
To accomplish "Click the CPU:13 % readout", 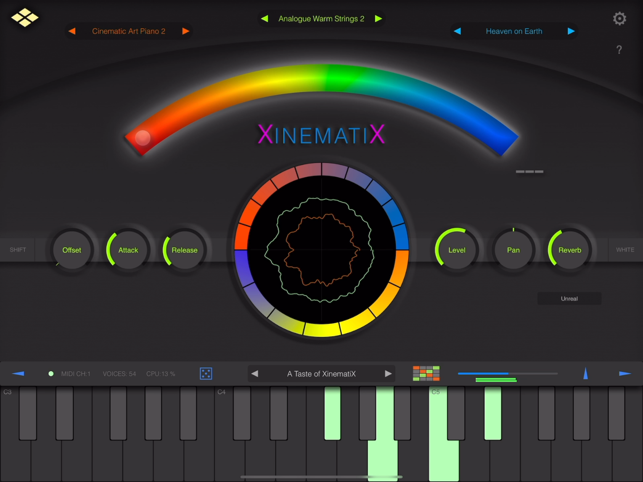I will pyautogui.click(x=160, y=374).
